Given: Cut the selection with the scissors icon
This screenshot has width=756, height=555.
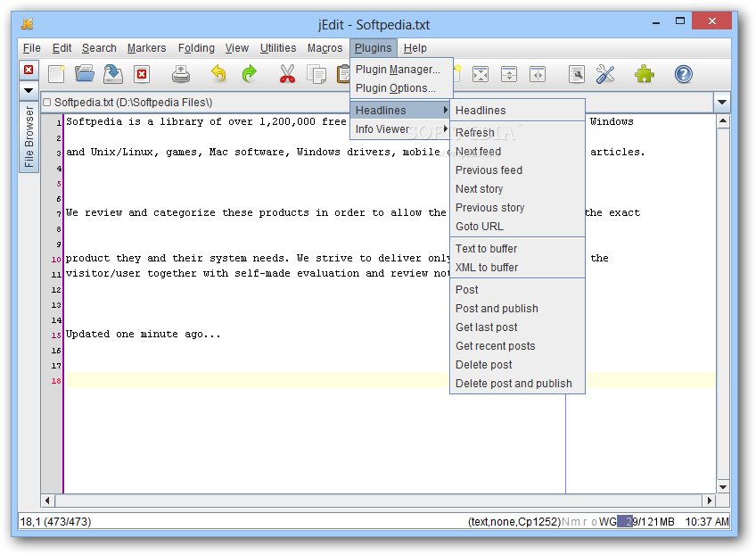Looking at the screenshot, I should pyautogui.click(x=287, y=74).
